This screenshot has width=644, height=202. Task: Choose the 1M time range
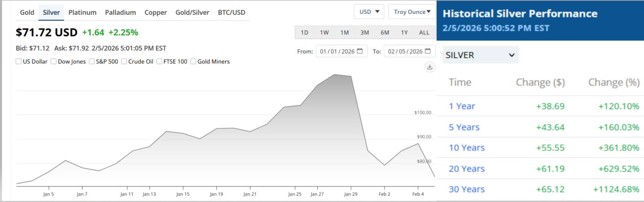[344, 33]
